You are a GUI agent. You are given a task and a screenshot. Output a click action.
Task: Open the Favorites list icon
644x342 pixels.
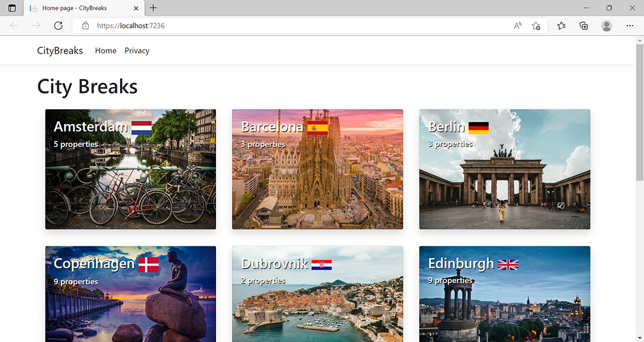(x=561, y=26)
